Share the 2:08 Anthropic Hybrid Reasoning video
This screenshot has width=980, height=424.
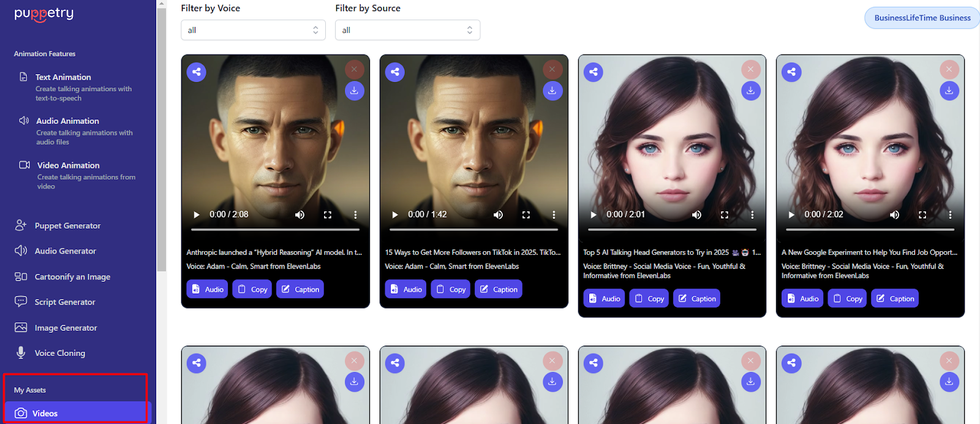pos(197,72)
